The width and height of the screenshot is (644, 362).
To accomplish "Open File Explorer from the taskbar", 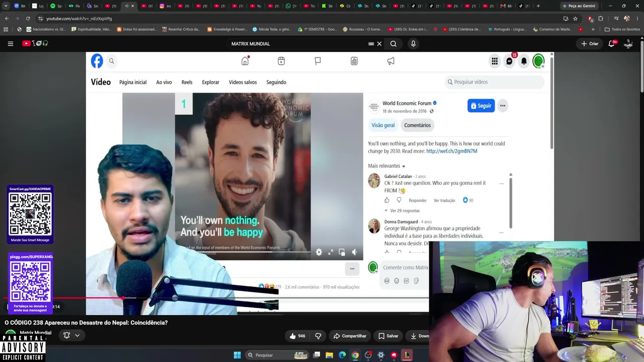I will click(329, 355).
